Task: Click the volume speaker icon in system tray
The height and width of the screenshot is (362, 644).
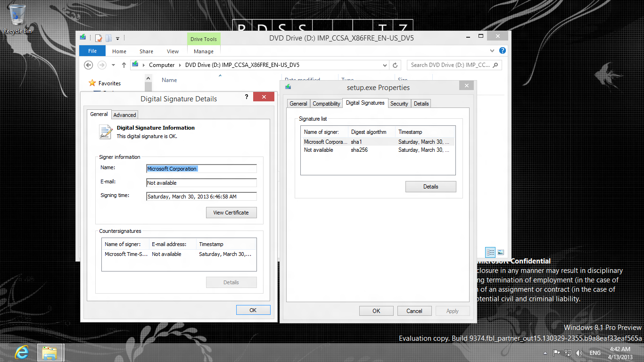Action: pyautogui.click(x=579, y=353)
